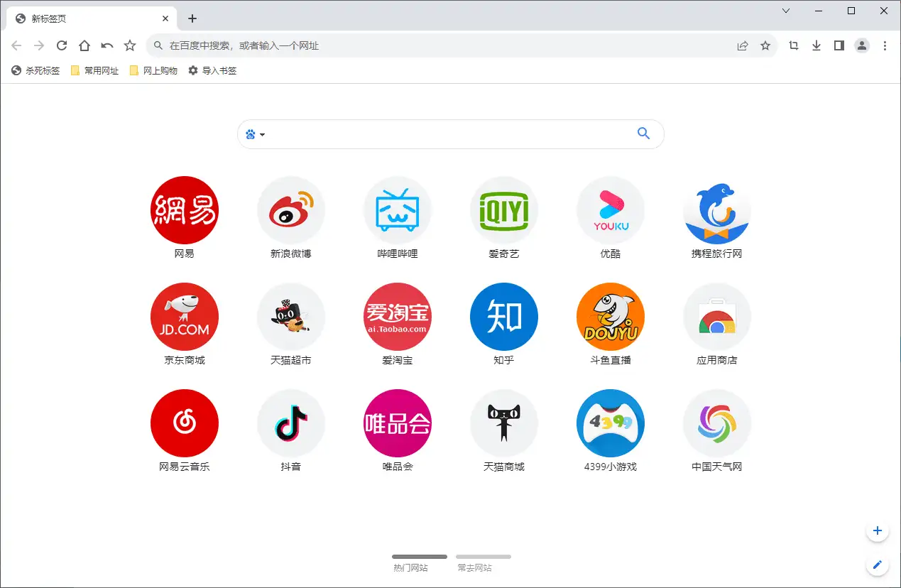The image size is (901, 588).
Task: Click the pencil edit button at bottom right
Action: coord(877,565)
